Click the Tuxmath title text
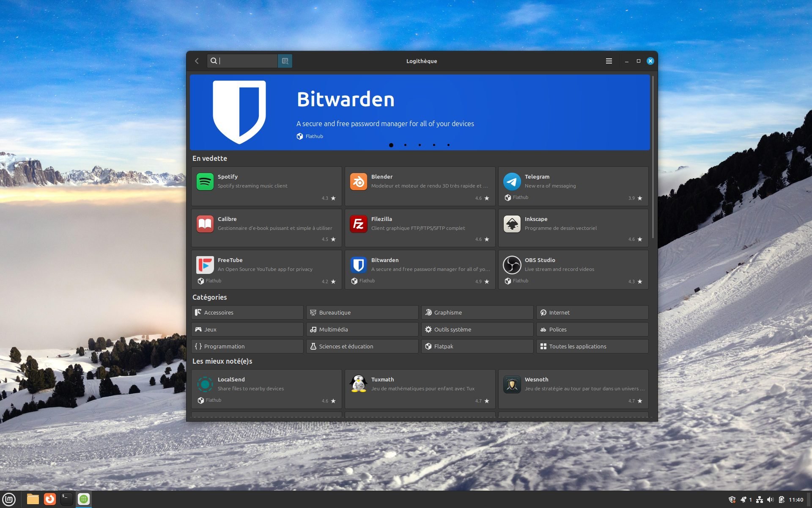The image size is (812, 508). pos(382,379)
